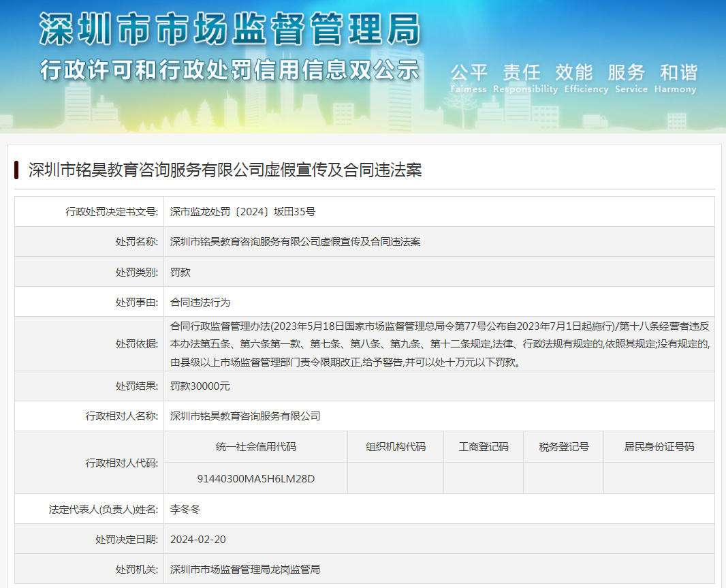
Task: Click the legal basis paragraph starting 合同行政监督管理办法
Action: click(x=440, y=344)
